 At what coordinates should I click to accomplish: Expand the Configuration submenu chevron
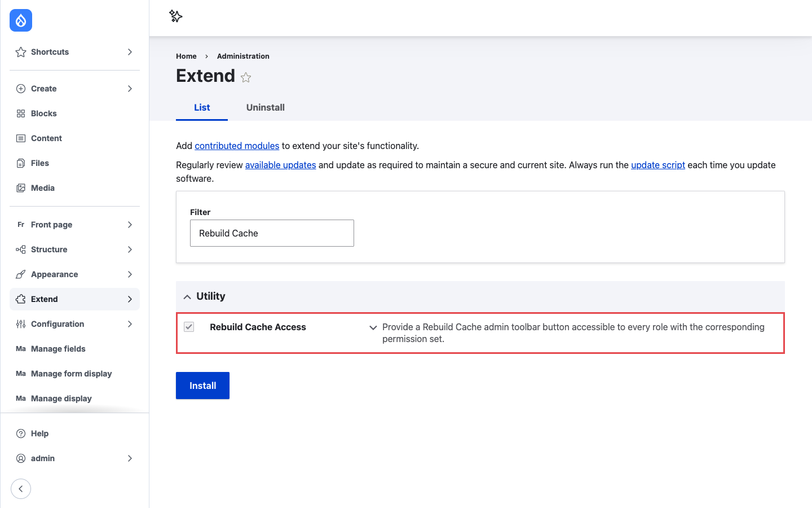130,324
